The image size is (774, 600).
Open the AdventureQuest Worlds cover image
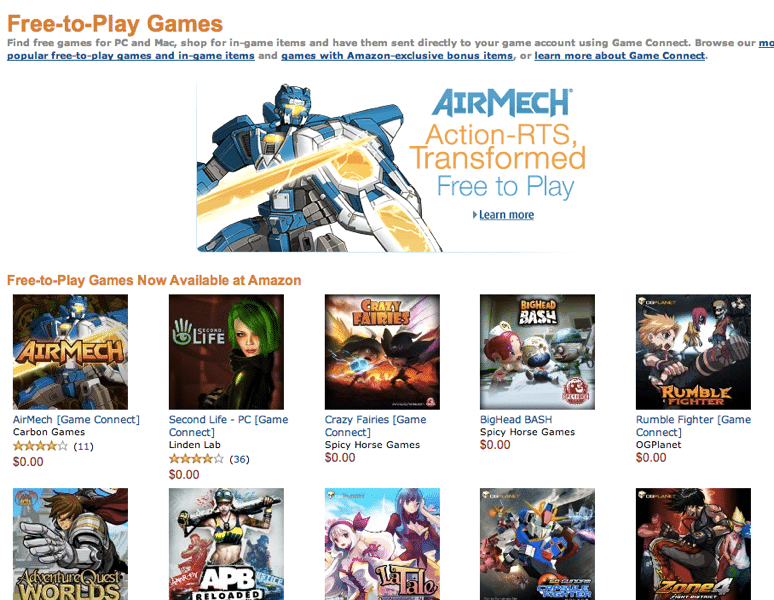70,544
